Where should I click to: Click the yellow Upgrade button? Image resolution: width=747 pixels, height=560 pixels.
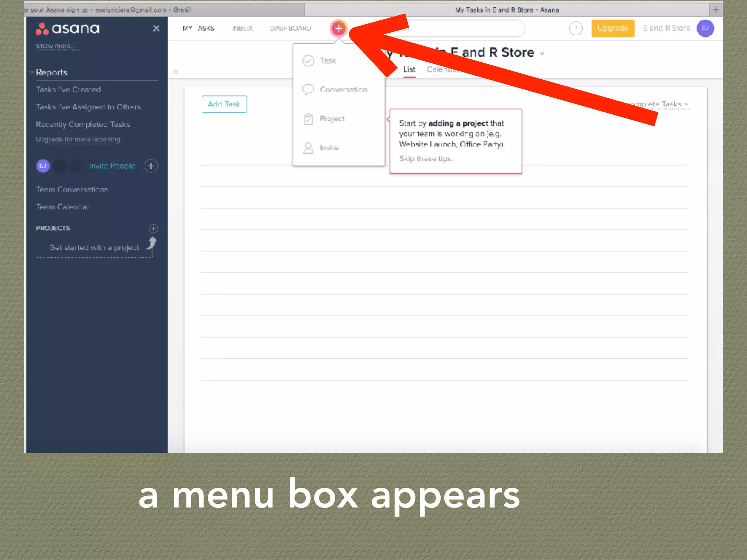pos(613,28)
